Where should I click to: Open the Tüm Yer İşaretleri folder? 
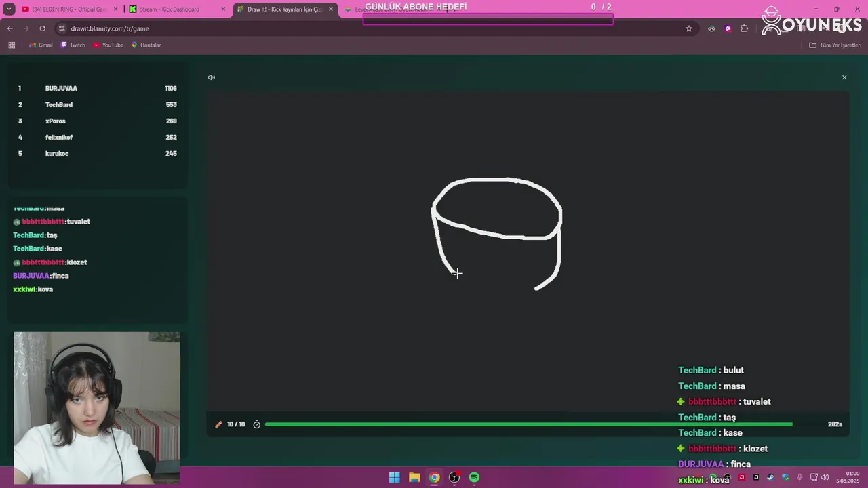835,45
